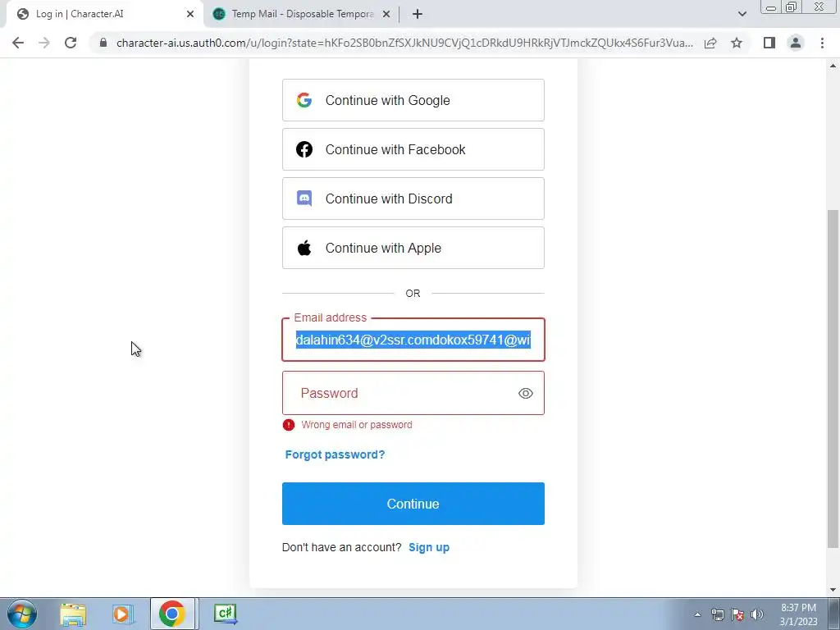Viewport: 840px width, 630px height.
Task: Bookmark this page with star icon
Action: (x=737, y=43)
